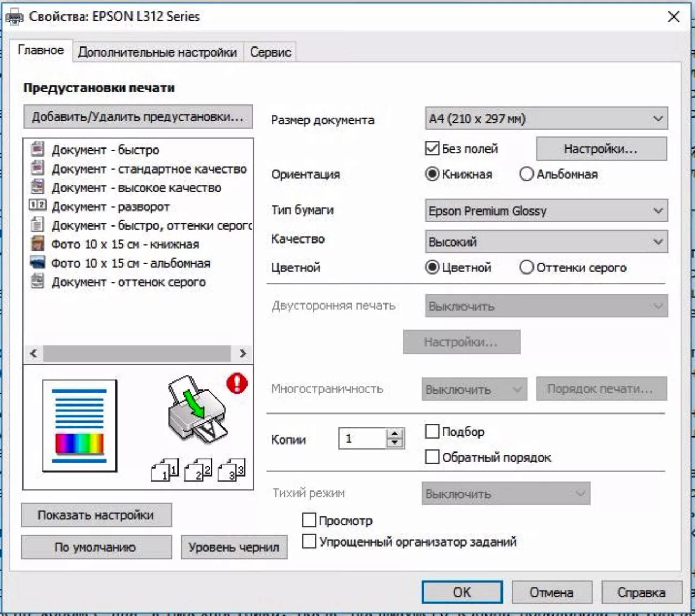Image resolution: width=695 pixels, height=616 pixels.
Task: Click the 'Документ - быстро' preset icon
Action: [x=37, y=149]
